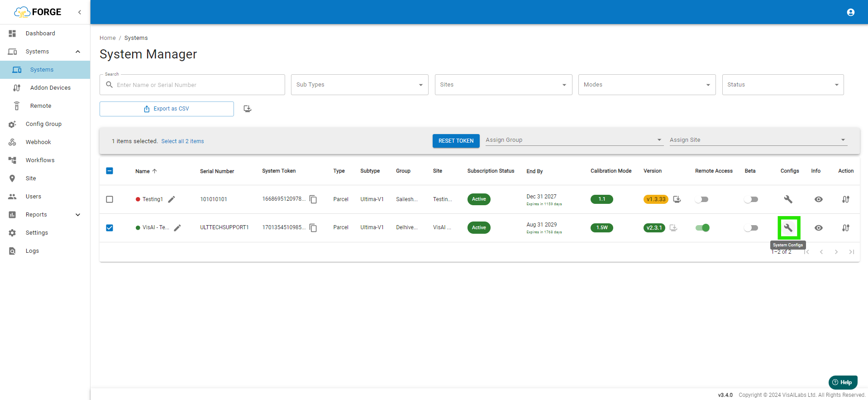The image size is (868, 400).
Task: Edit name pencil icon for Testing1
Action: click(x=172, y=199)
